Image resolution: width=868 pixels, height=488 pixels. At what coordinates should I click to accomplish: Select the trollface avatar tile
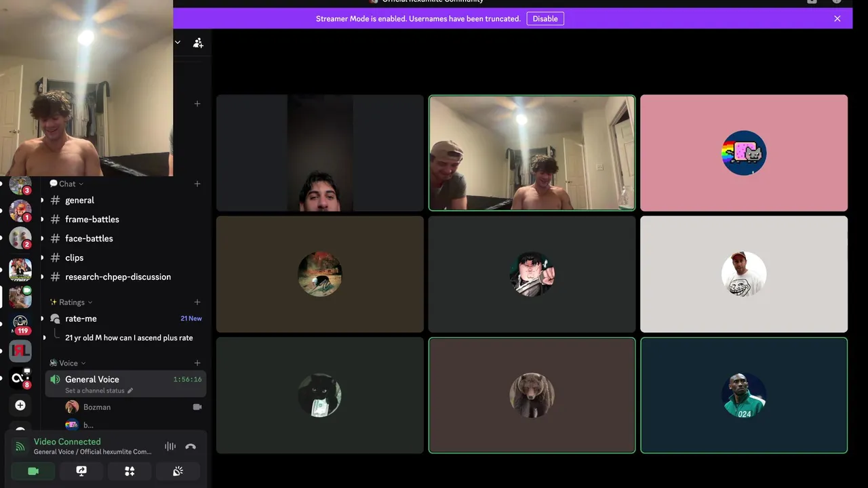(x=744, y=274)
